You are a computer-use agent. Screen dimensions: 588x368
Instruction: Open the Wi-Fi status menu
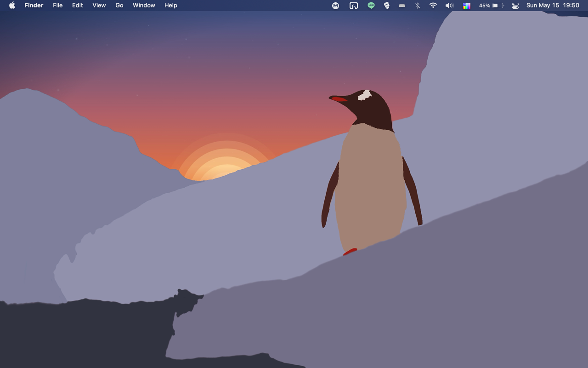[433, 6]
